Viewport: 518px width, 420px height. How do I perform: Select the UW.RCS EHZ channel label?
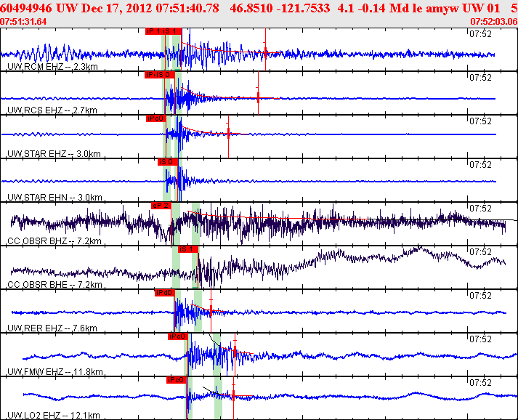pos(51,110)
